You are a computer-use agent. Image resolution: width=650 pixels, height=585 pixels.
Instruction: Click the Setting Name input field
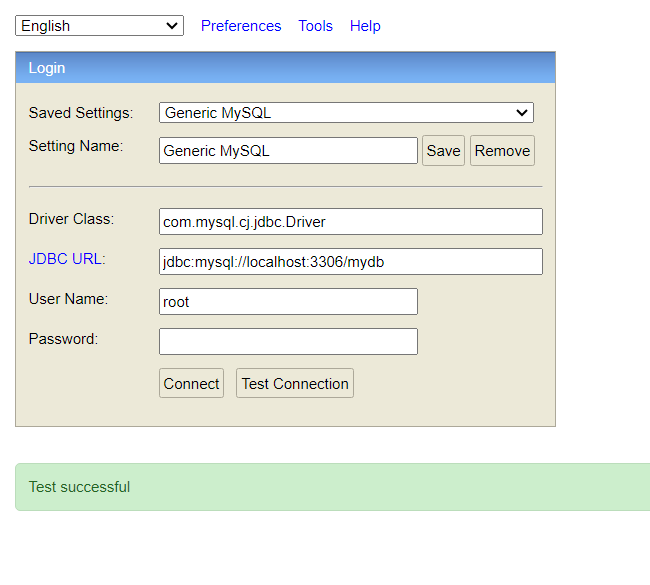[288, 150]
